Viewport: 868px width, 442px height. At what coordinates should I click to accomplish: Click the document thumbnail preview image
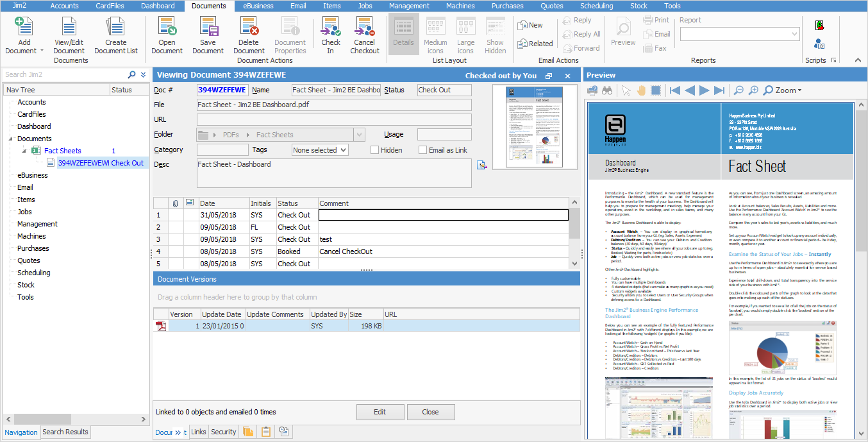point(534,127)
